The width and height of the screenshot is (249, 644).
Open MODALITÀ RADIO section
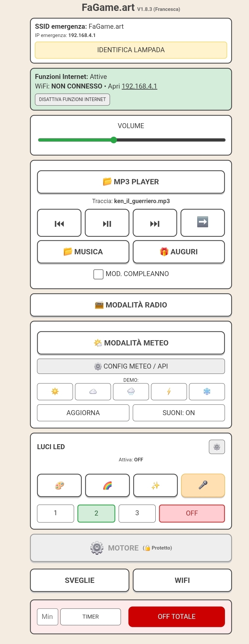[x=131, y=305]
